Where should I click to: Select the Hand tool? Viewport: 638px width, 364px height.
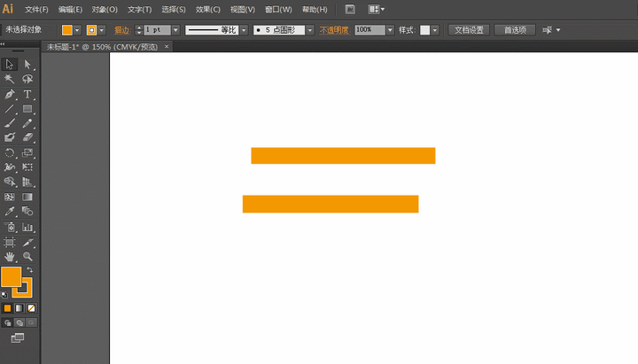pos(10,257)
